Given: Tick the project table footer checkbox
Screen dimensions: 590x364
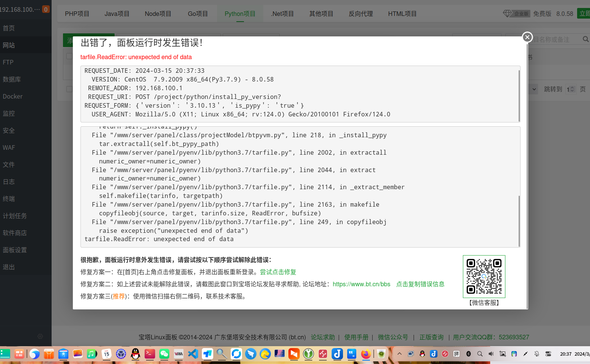Looking at the screenshot, I should [69, 89].
